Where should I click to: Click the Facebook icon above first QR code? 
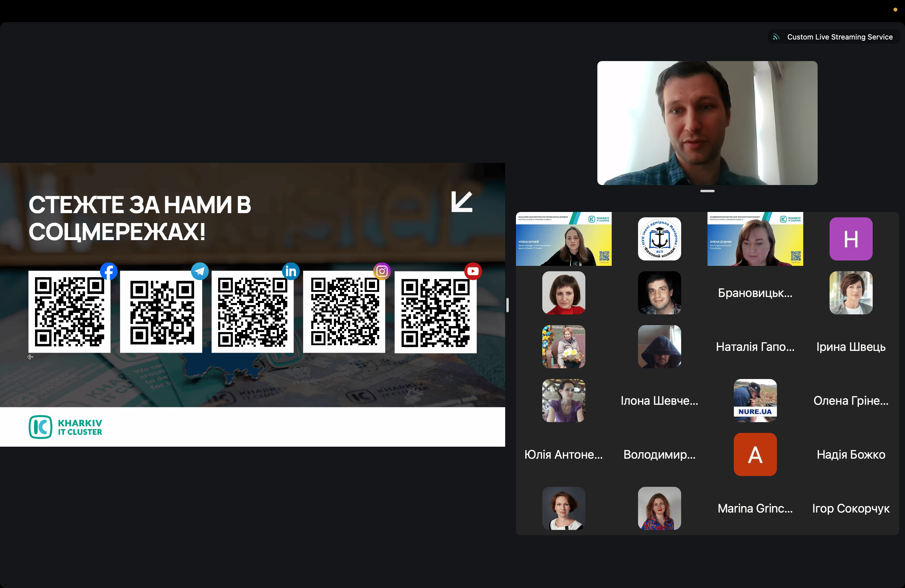(109, 271)
